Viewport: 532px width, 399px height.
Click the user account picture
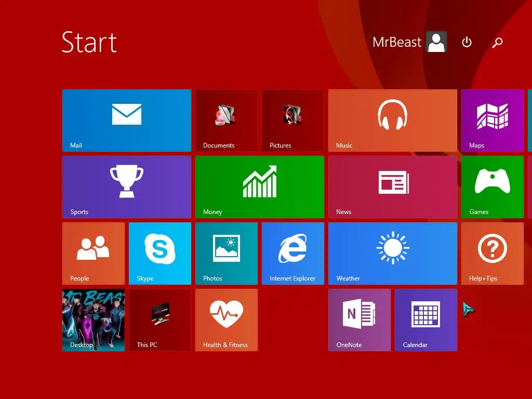pyautogui.click(x=436, y=42)
